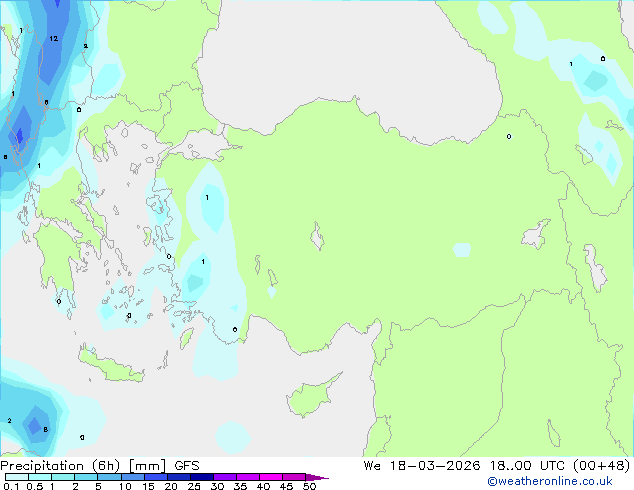
Task: Click the legend label "45"
Action: tap(286, 486)
